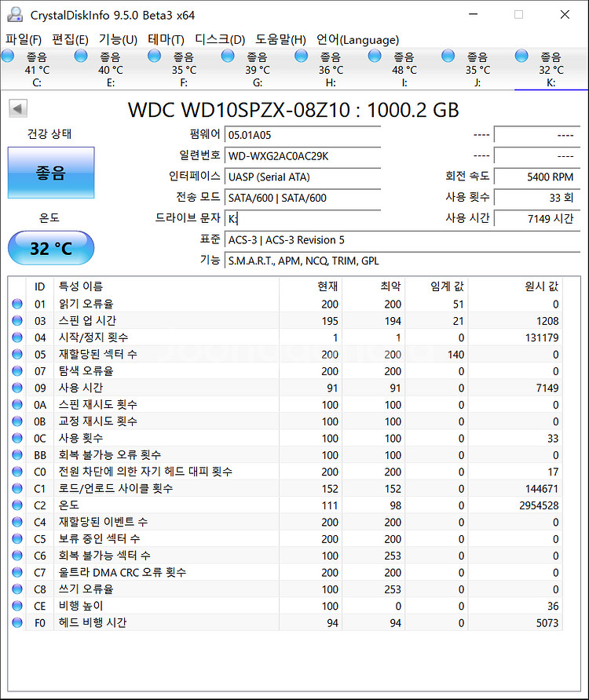Select drive J: disk tab
Image resolution: width=589 pixels, height=700 pixels.
(x=477, y=69)
